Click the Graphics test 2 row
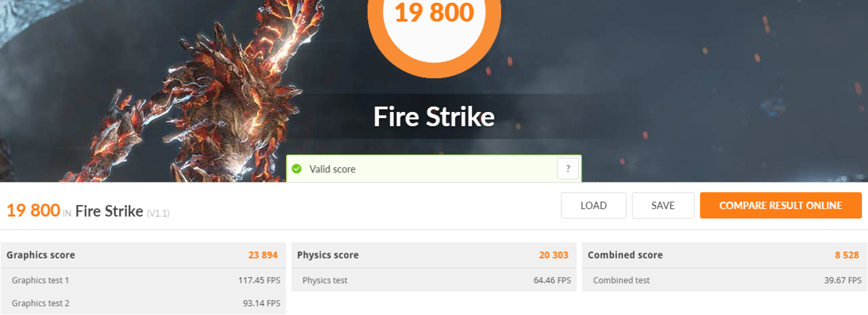 pyautogui.click(x=143, y=303)
